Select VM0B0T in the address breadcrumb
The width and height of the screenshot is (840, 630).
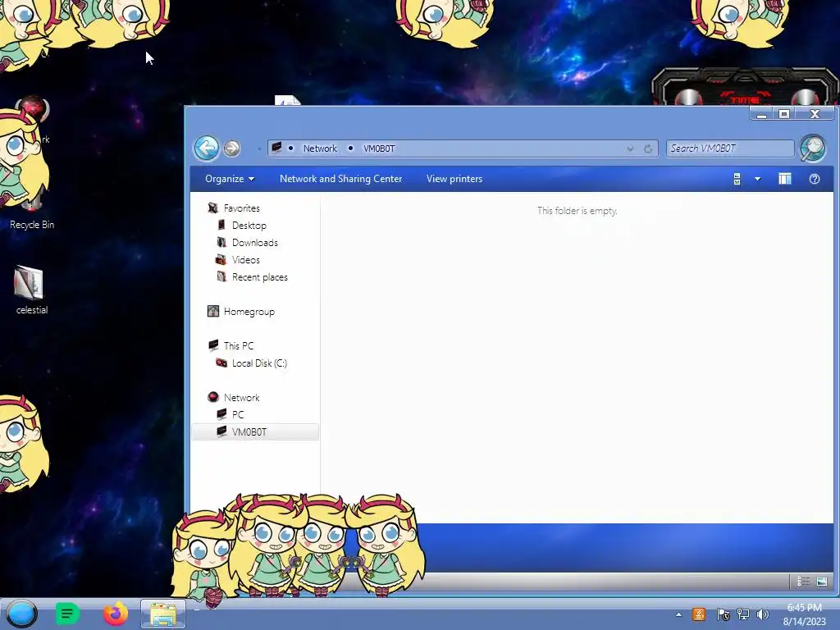click(x=379, y=148)
